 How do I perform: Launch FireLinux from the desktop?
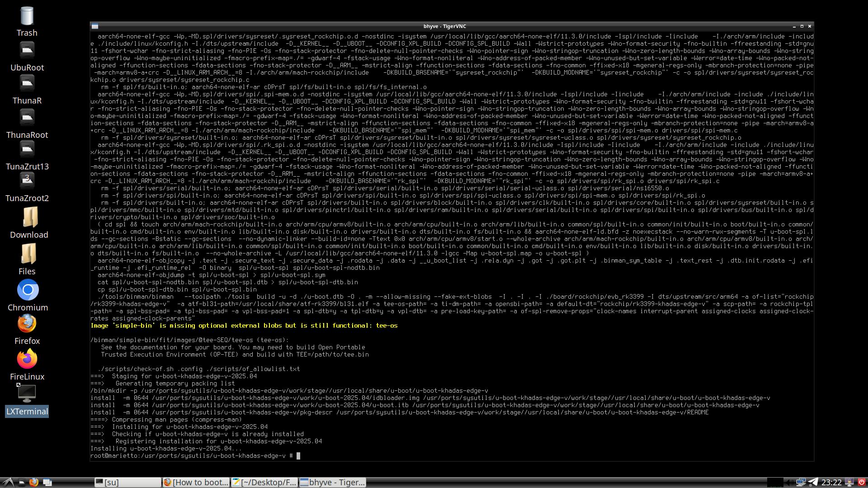click(x=27, y=359)
